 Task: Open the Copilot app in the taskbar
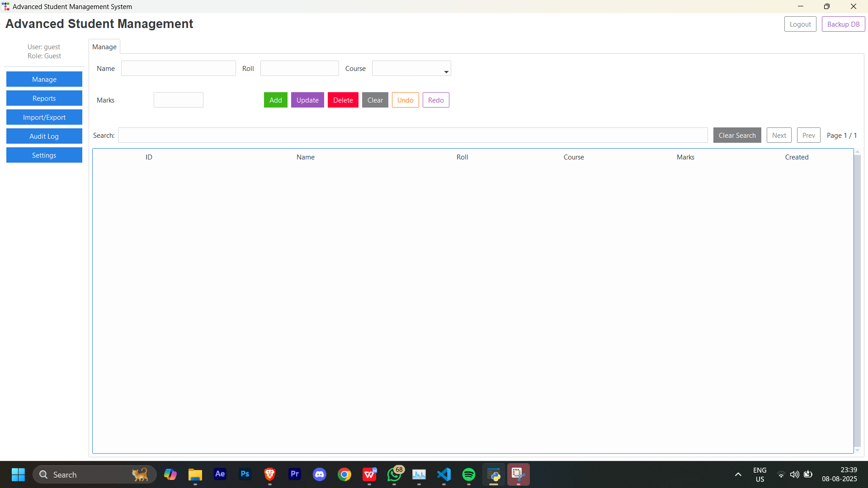[170, 474]
